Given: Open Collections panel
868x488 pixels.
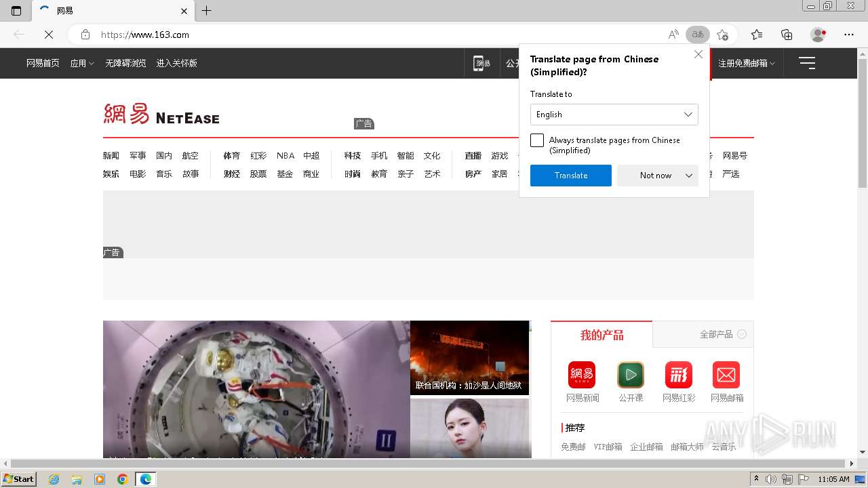Looking at the screenshot, I should point(787,35).
